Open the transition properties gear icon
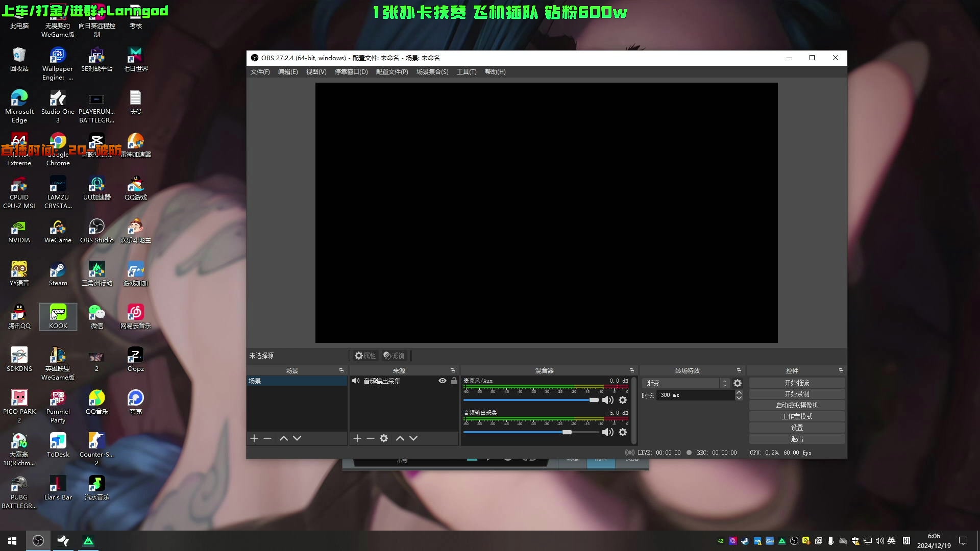The height and width of the screenshot is (551, 980). 738,383
